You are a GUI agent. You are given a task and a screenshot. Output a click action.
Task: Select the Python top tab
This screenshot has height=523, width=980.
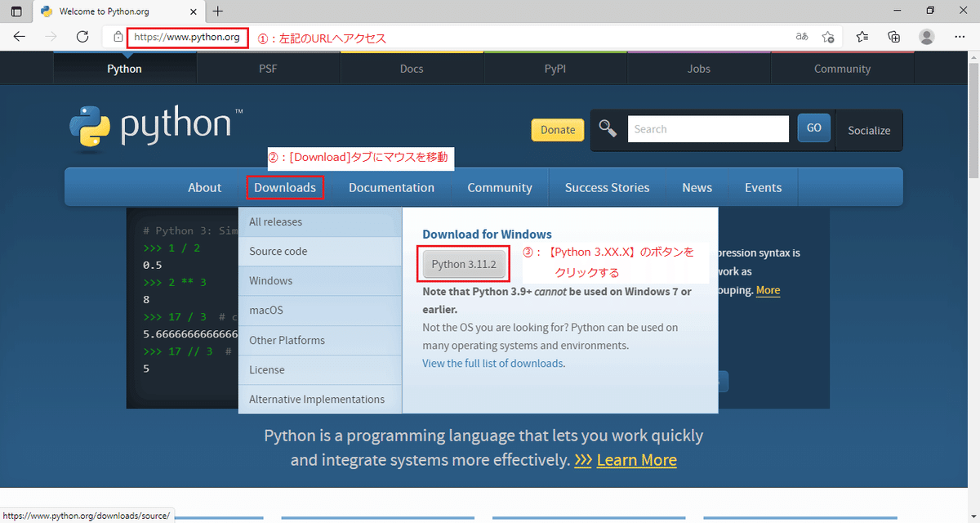[x=125, y=69]
